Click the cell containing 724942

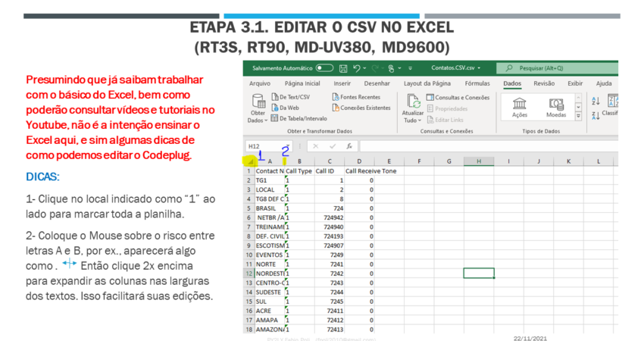click(330, 217)
